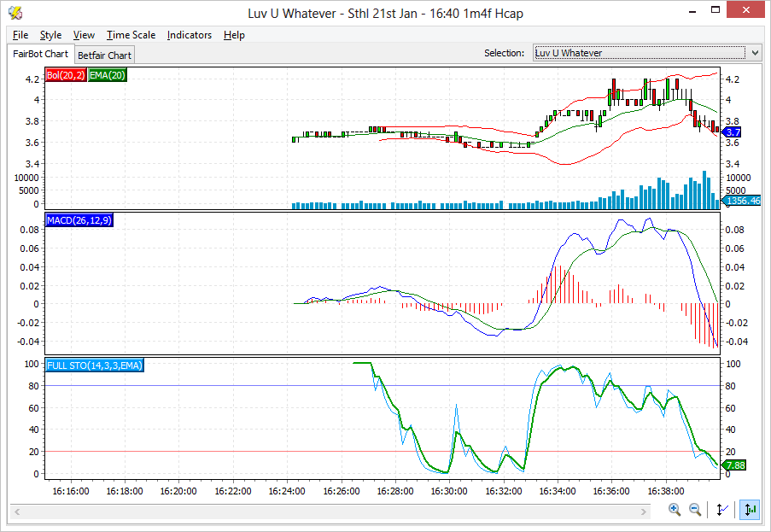This screenshot has width=771, height=532.
Task: Click the 16:30:00 time axis label
Action: point(449,491)
